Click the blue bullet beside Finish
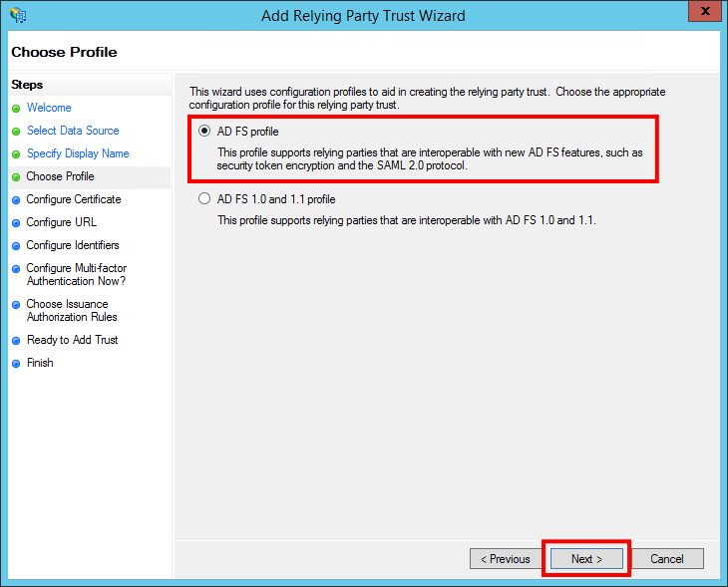 coord(16,364)
